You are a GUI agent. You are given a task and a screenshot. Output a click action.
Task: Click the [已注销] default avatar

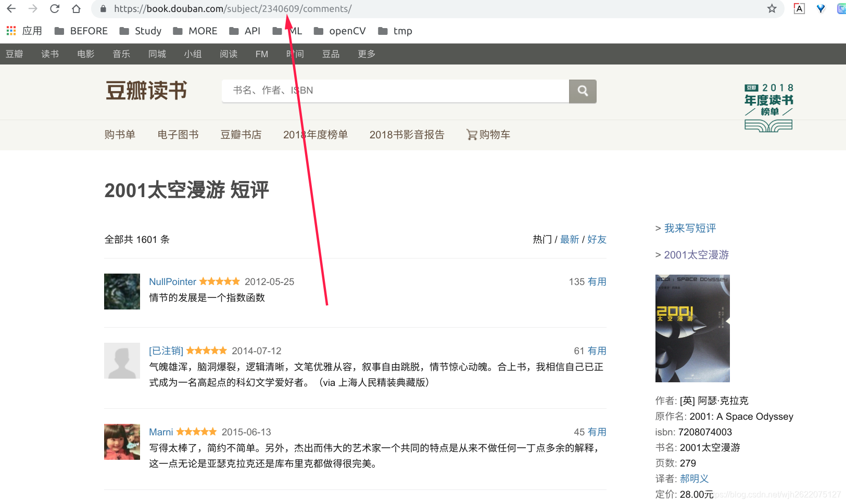(122, 360)
